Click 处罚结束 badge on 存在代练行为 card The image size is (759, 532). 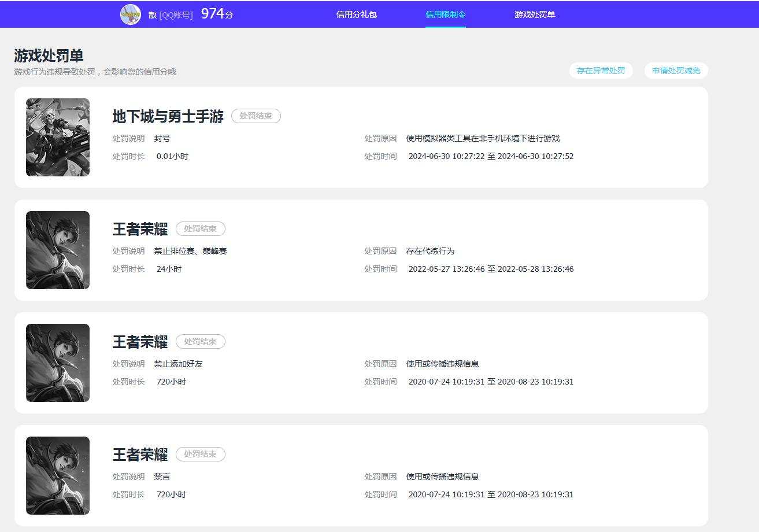point(201,228)
